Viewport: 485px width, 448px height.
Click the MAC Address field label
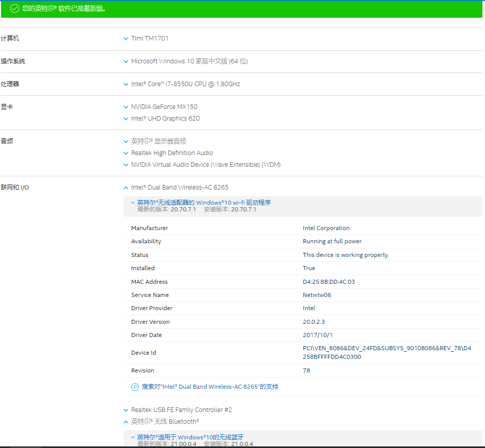click(x=150, y=282)
